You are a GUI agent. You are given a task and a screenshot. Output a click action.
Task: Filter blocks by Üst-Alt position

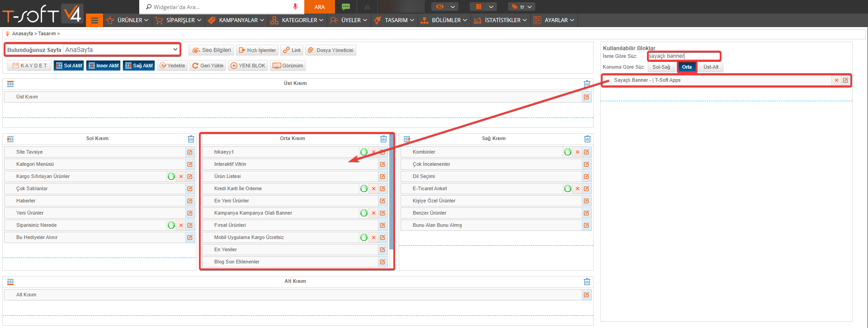point(711,67)
